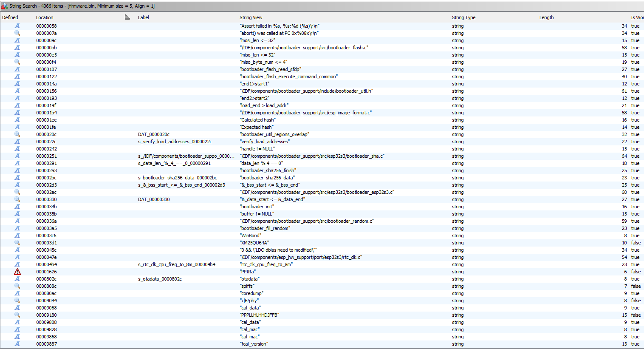Sort the table by the Defined column
Screen dimensions: 644x349
click(10, 17)
